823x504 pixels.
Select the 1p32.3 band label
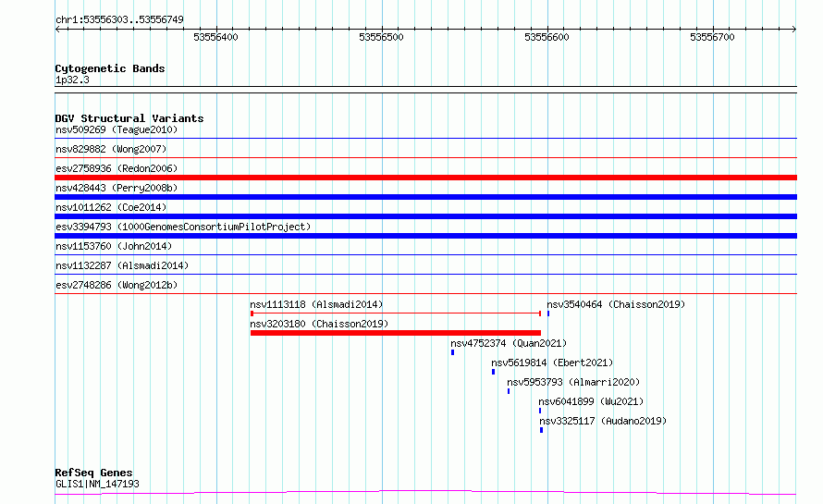72,80
